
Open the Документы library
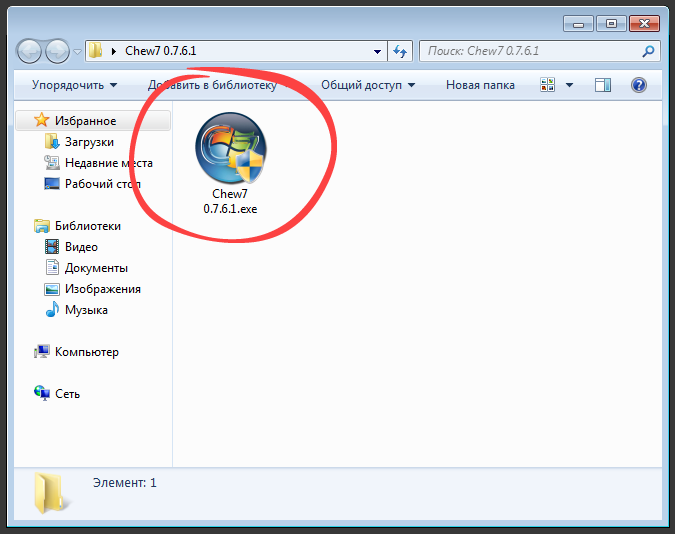pos(96,268)
